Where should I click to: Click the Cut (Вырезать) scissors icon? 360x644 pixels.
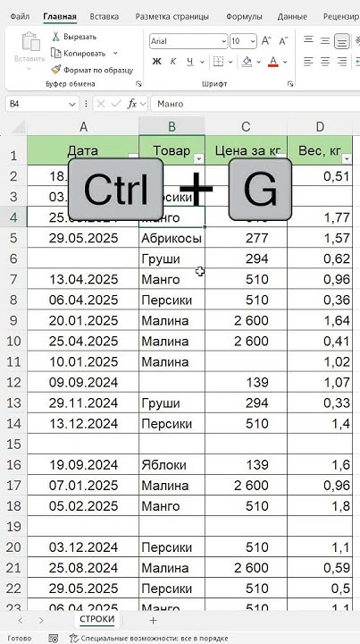pyautogui.click(x=55, y=37)
